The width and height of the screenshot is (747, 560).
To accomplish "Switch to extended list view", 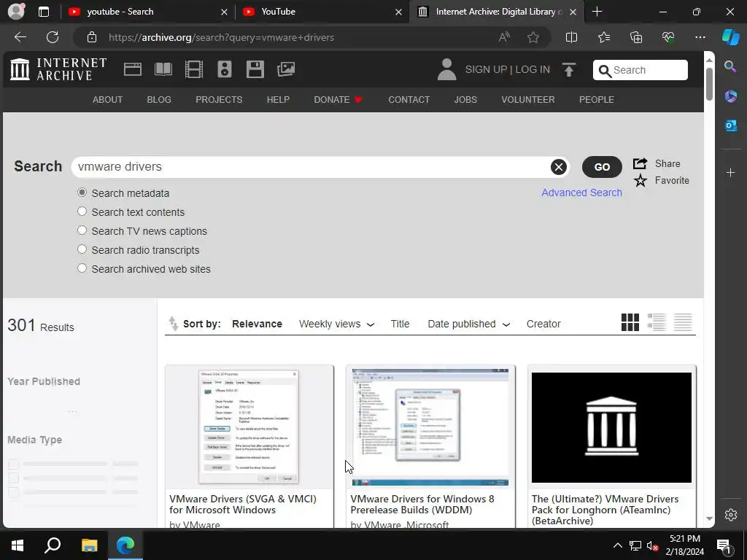I will [x=657, y=322].
